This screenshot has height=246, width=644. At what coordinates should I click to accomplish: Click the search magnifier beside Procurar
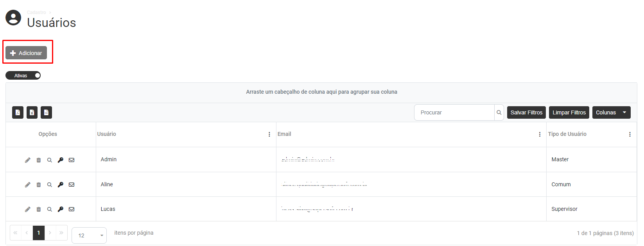tap(499, 112)
